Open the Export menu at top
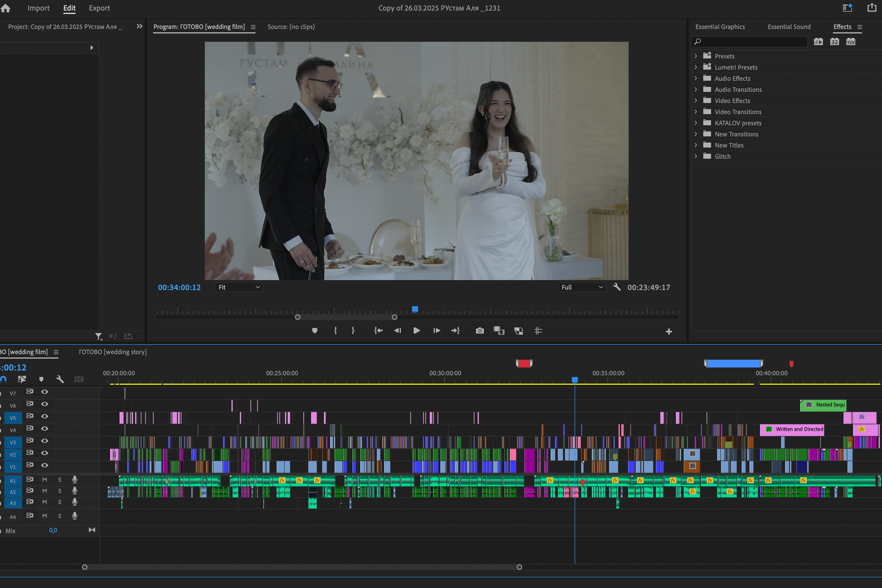This screenshot has height=588, width=882. coord(99,8)
